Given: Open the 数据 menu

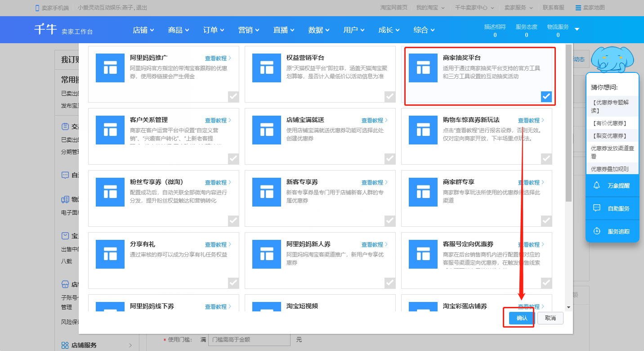Looking at the screenshot, I should pos(319,30).
